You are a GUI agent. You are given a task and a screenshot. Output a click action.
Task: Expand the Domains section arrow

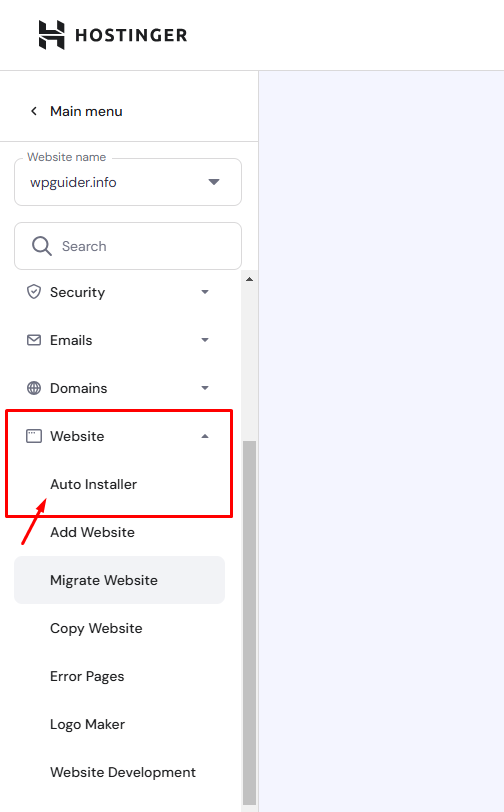tap(205, 388)
